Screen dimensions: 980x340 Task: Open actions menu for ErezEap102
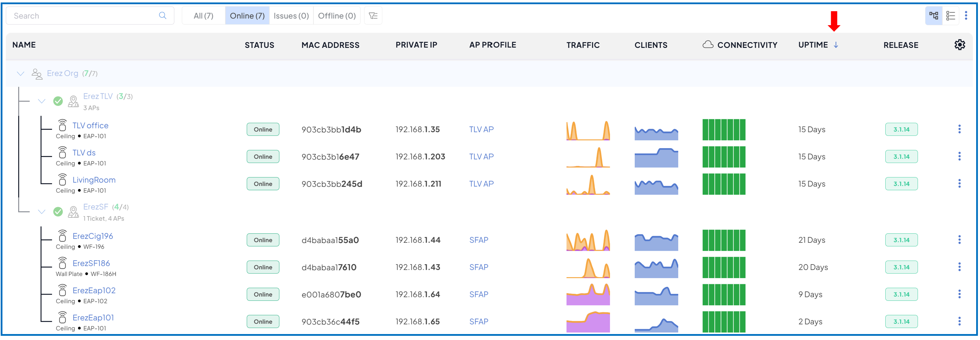point(959,294)
